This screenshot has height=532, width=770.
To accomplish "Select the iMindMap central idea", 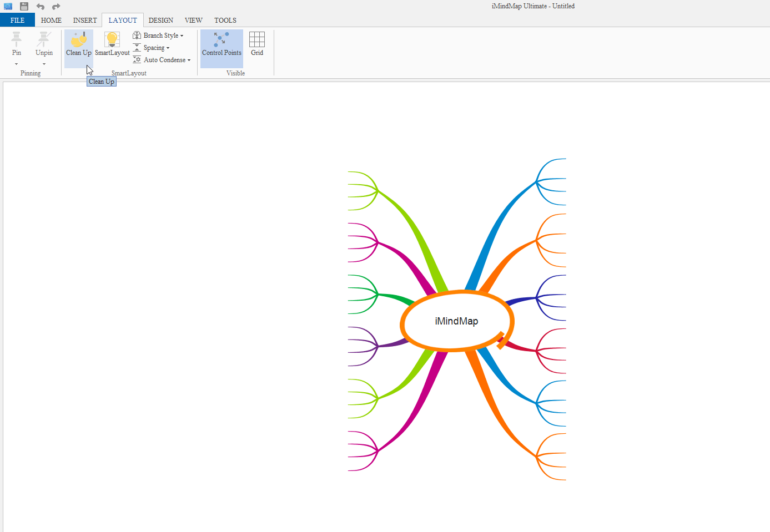I will (456, 321).
